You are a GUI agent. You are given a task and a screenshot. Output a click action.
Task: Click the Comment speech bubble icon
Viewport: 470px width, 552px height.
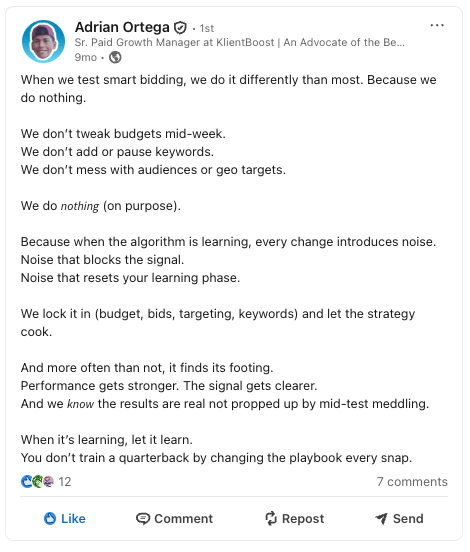pyautogui.click(x=143, y=519)
